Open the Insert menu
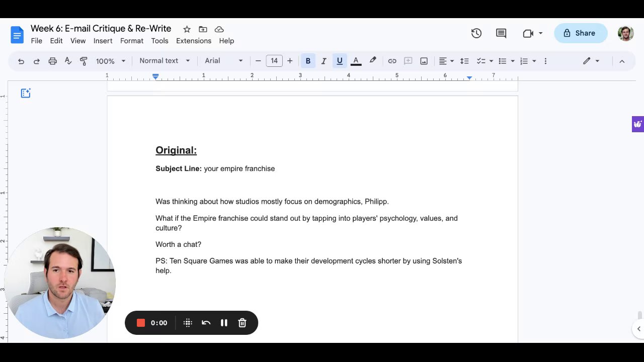 103,41
